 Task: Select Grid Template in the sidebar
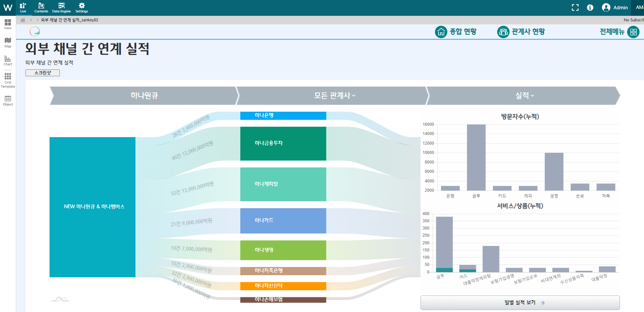tap(8, 80)
